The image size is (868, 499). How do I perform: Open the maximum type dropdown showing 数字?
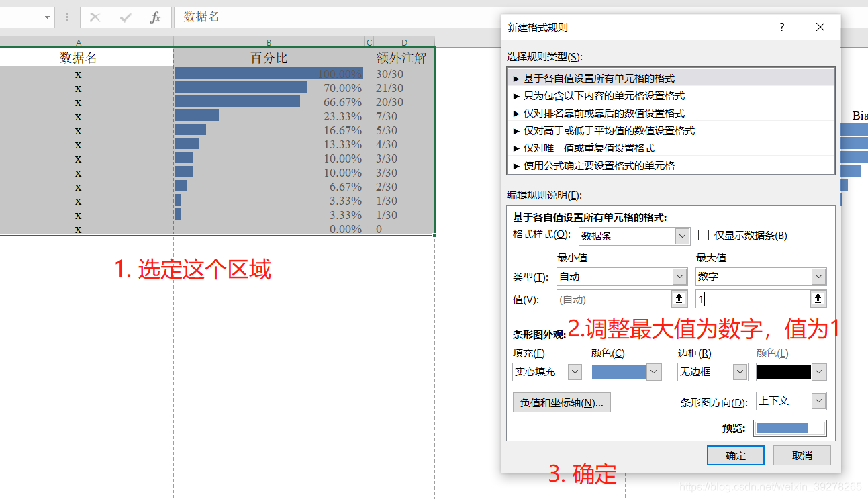pyautogui.click(x=818, y=276)
